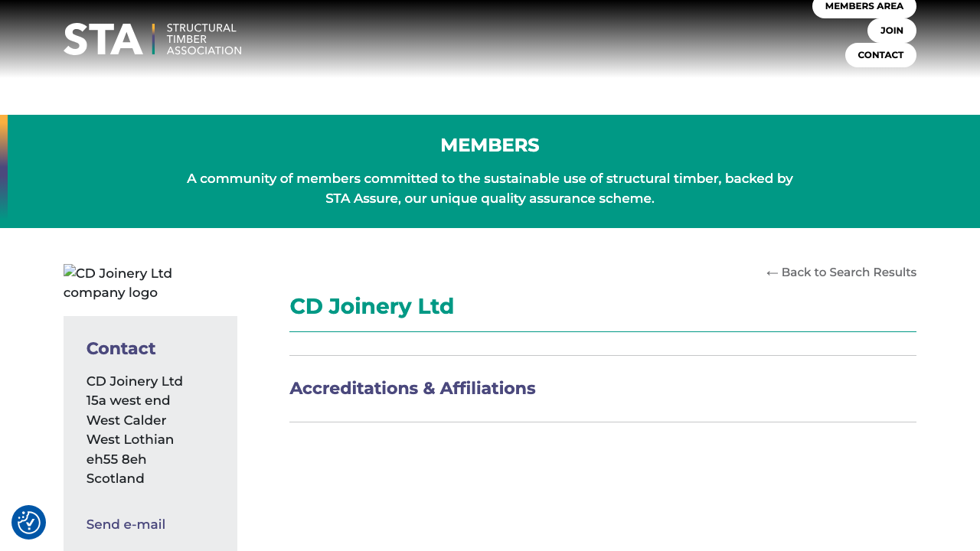Select the back arrow before Search Results
The width and height of the screenshot is (980, 551).
[x=771, y=272]
